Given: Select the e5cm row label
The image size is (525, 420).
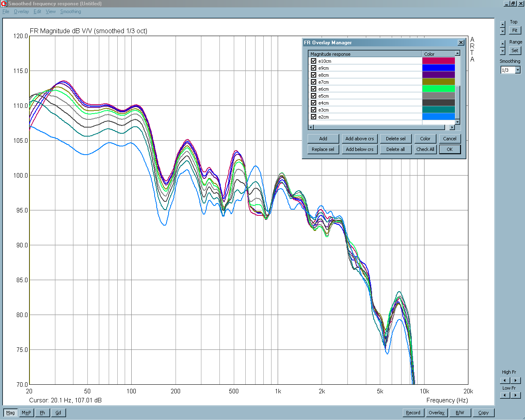Looking at the screenshot, I should [324, 96].
